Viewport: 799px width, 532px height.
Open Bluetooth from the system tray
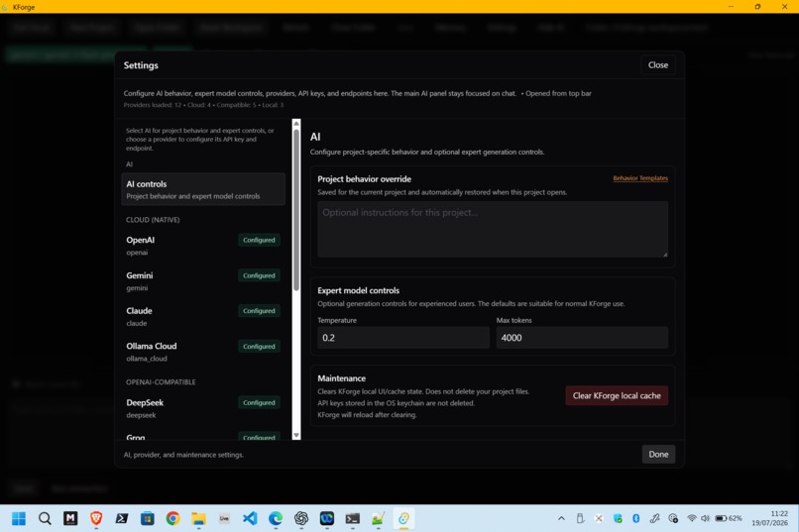[x=636, y=518]
